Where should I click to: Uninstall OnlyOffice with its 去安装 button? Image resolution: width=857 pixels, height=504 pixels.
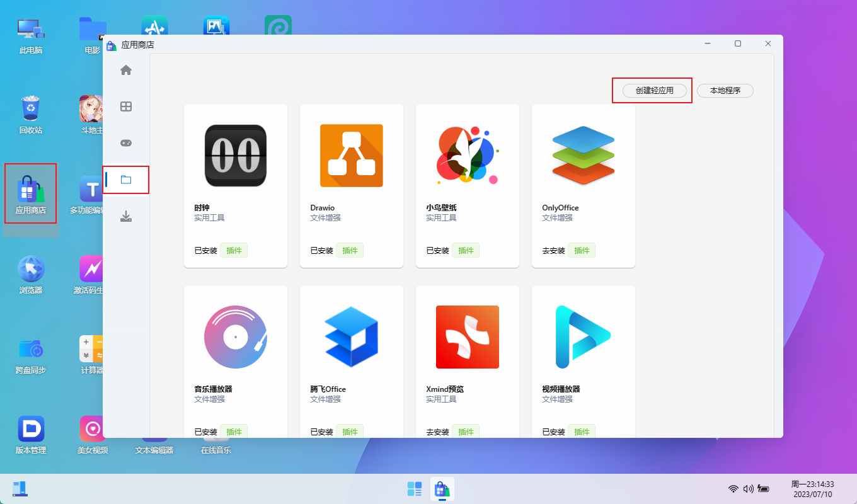click(x=551, y=250)
